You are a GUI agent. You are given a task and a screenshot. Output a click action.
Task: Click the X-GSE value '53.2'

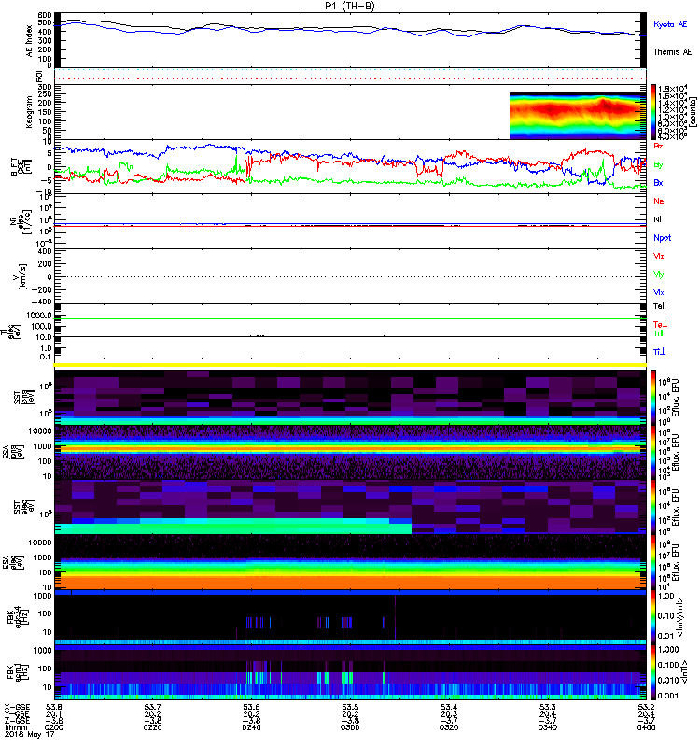pos(646,707)
